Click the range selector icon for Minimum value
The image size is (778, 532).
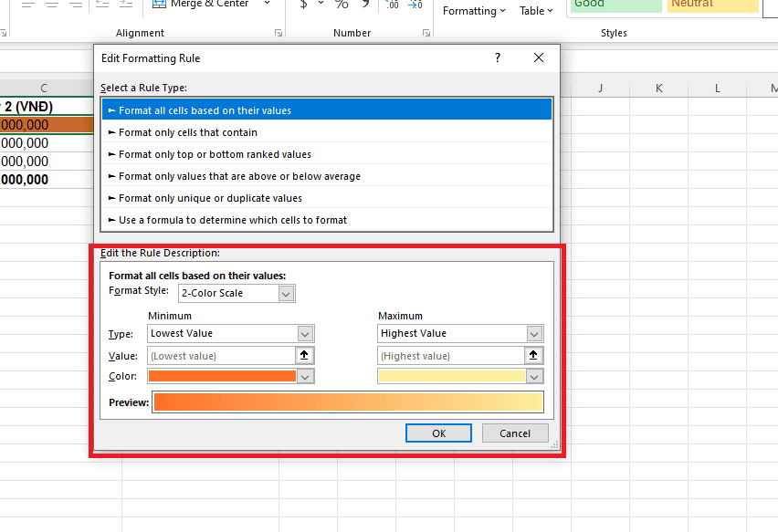(x=305, y=356)
